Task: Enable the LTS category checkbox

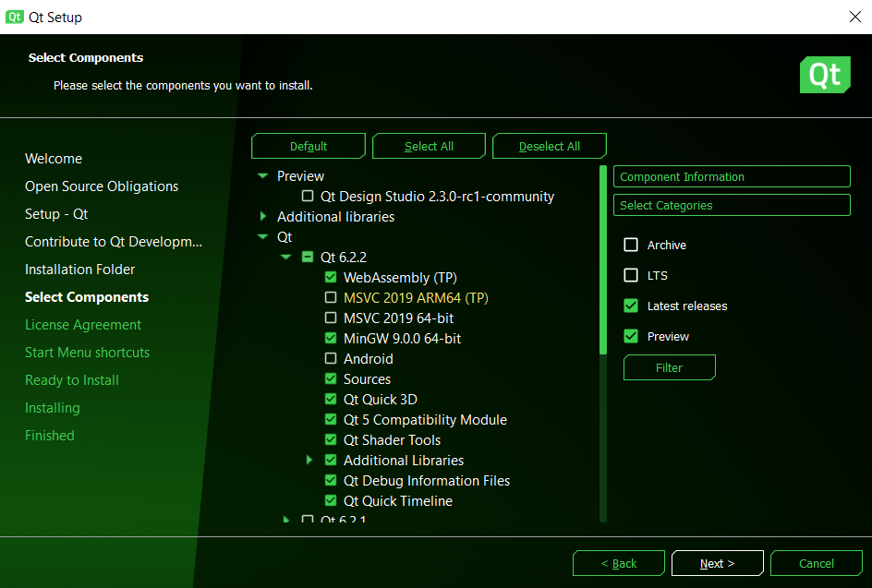Action: (x=631, y=275)
